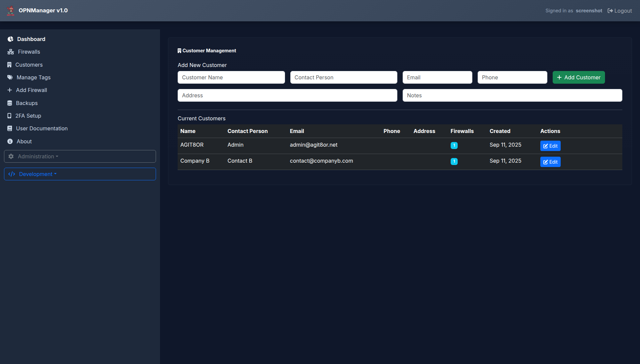640x364 pixels.
Task: Select Add Firewall in the sidebar
Action: pyautogui.click(x=31, y=90)
